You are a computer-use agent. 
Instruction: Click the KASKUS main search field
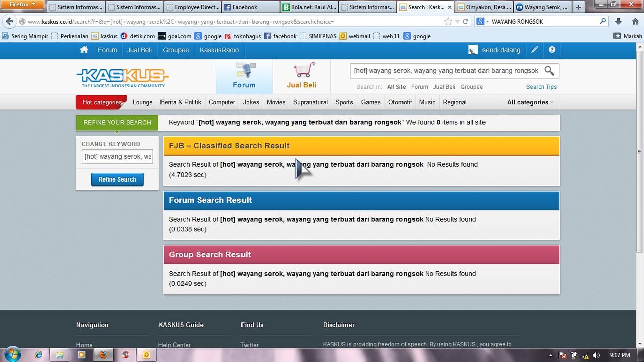[x=446, y=71]
